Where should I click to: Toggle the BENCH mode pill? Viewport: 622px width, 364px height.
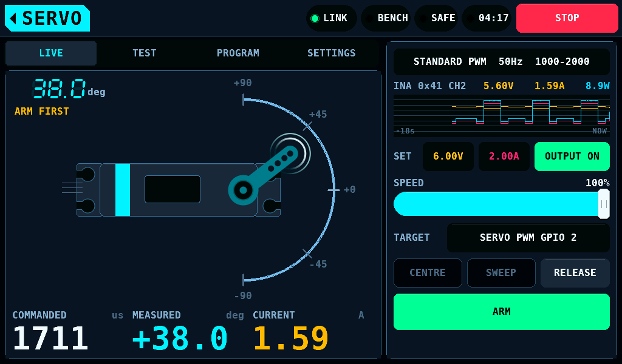(x=386, y=18)
